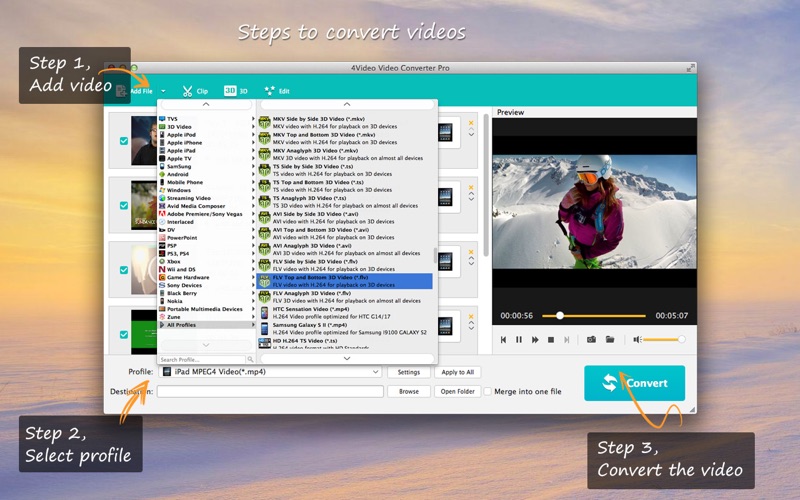This screenshot has height=500, width=800.
Task: Click the Browse button
Action: (x=409, y=391)
